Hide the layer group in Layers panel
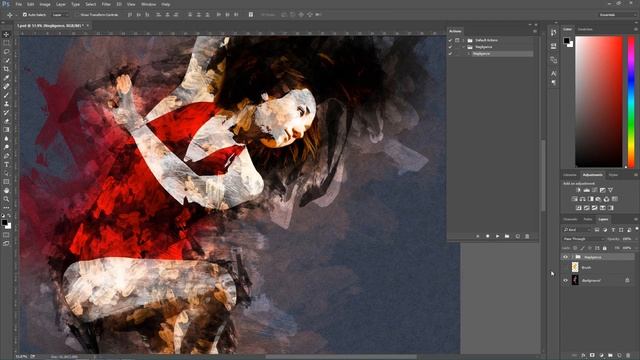640x360 pixels. 565,257
